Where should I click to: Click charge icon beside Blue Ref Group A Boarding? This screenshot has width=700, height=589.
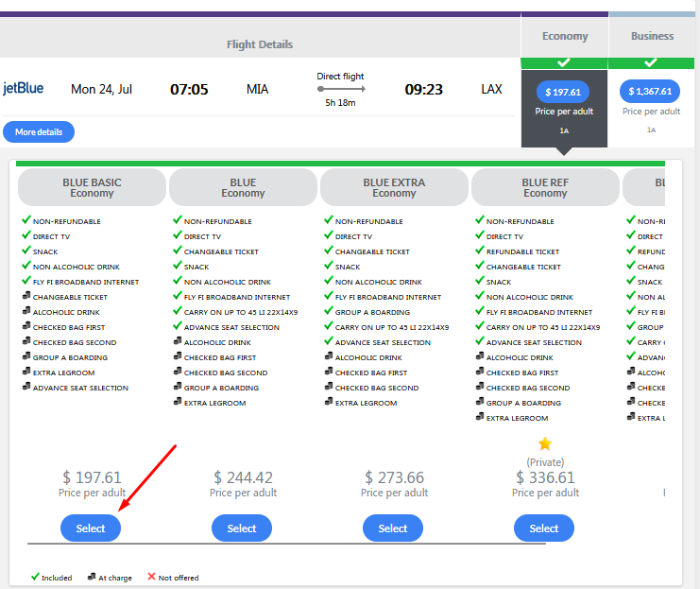coord(480,402)
